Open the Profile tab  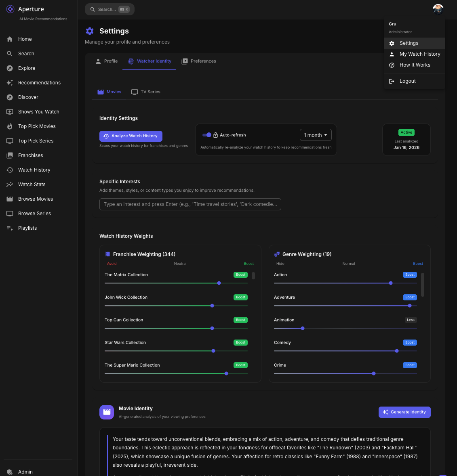(106, 61)
